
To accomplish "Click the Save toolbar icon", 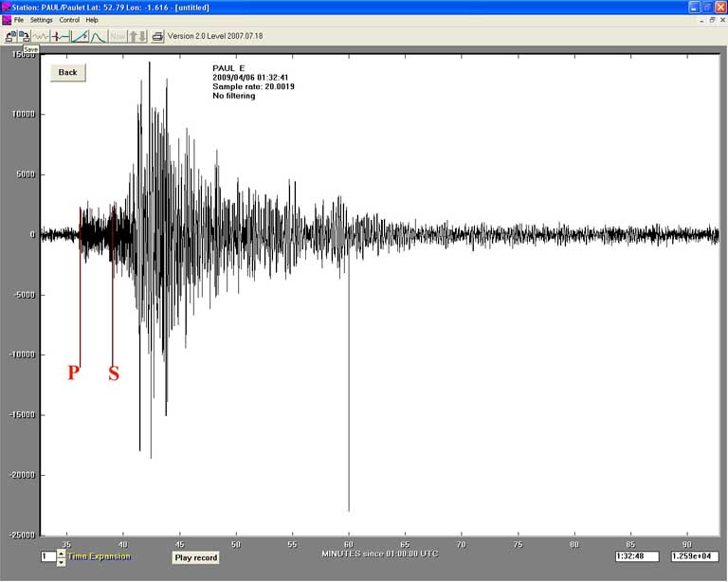I will point(24,36).
